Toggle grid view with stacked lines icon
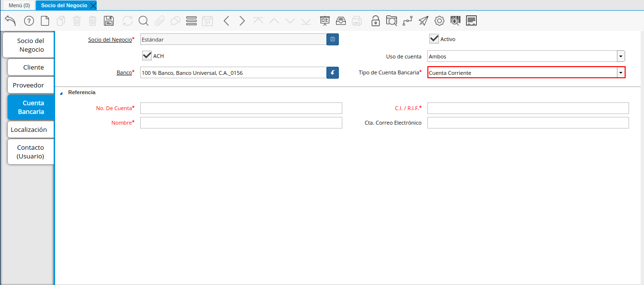Viewport: 644px width, 285px height. [191, 21]
